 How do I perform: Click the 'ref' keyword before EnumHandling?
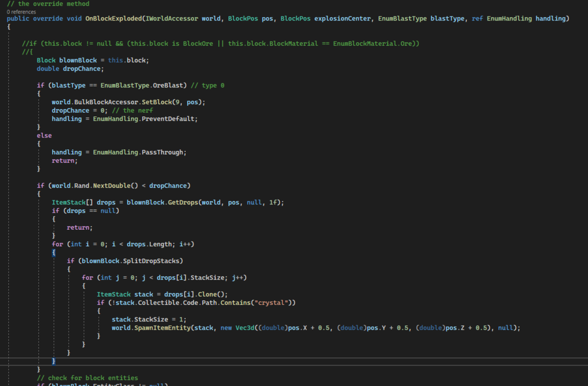[477, 19]
